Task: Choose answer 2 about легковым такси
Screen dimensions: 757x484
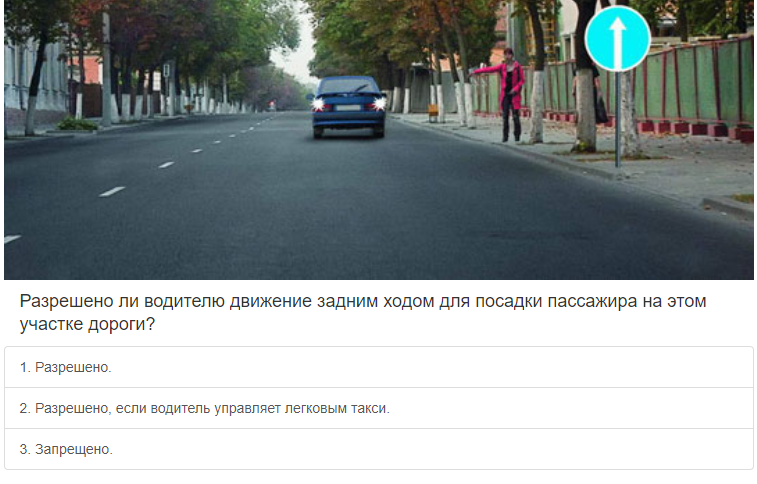Action: click(378, 408)
